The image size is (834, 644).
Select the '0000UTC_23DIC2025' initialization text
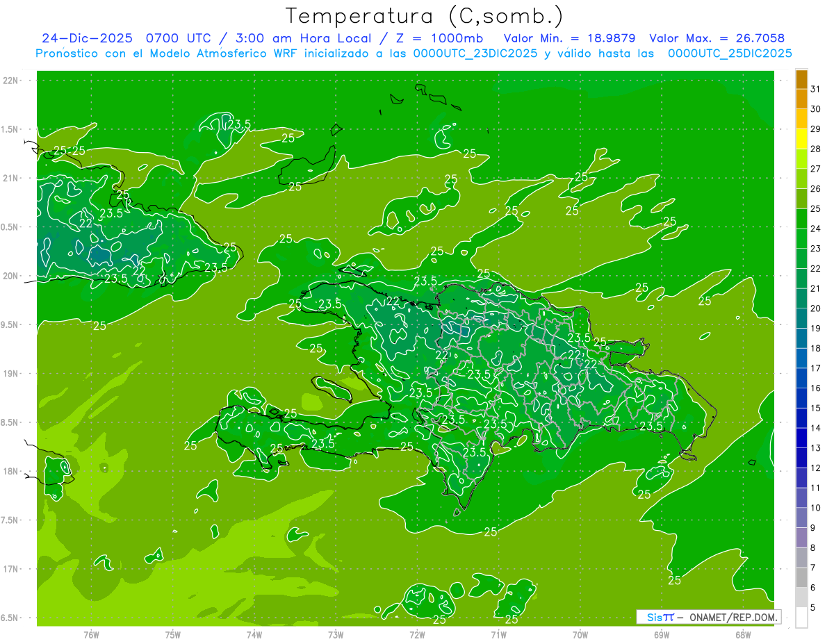point(475,53)
